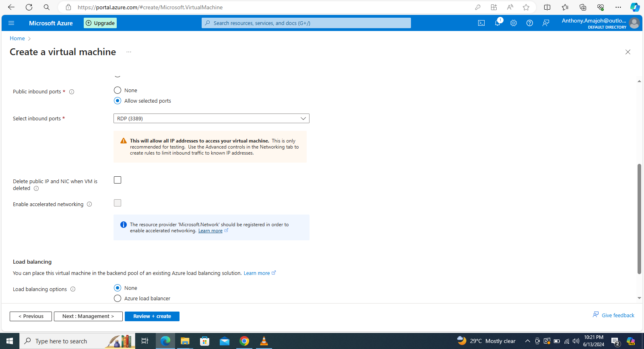
Task: Open Edge Settings and more menu
Action: tap(618, 7)
